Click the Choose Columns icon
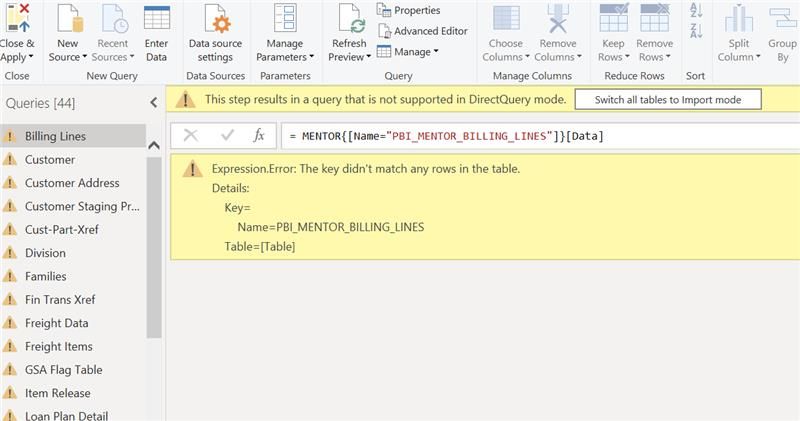Viewport: 800px width, 421px height. coord(506,18)
